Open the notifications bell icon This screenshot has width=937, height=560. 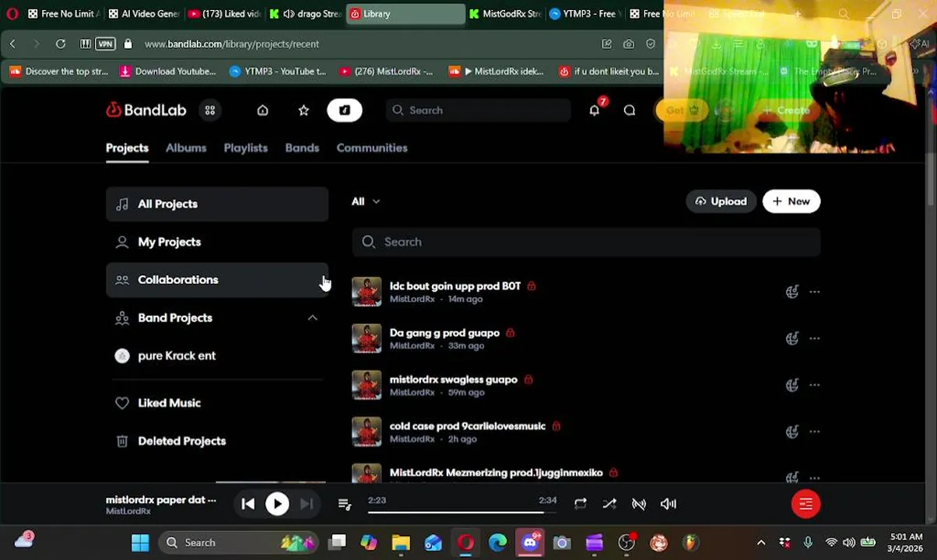pyautogui.click(x=595, y=110)
